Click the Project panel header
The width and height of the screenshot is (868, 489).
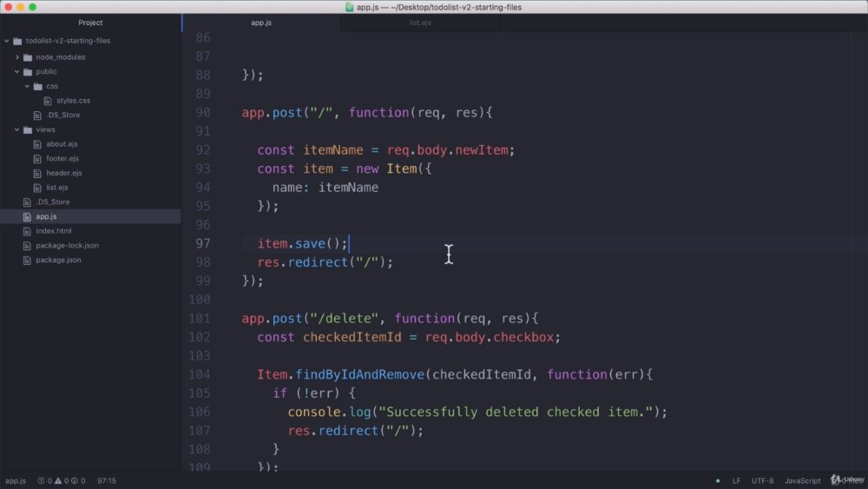click(90, 23)
